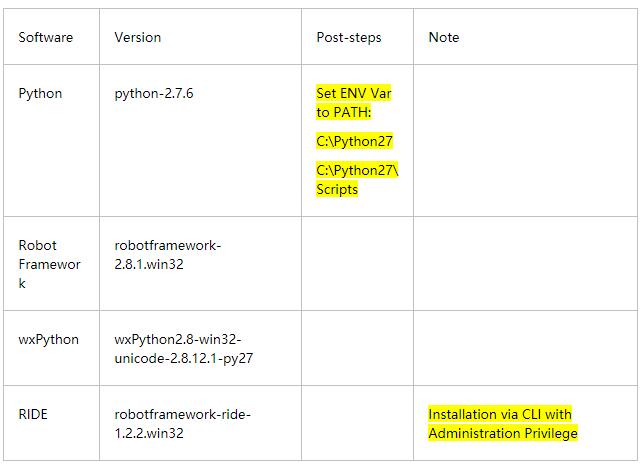Click highlighted Set ENV Var to PATH text
The height and width of the screenshot is (465, 644).
point(354,102)
